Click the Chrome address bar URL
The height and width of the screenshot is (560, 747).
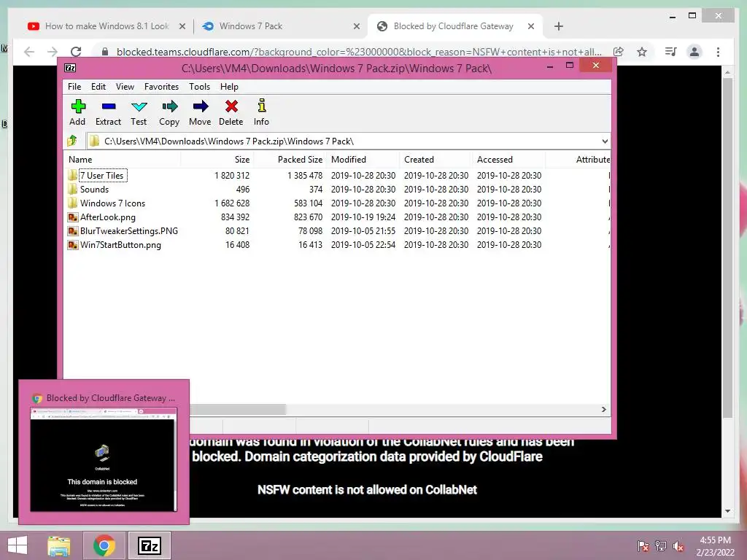pyautogui.click(x=359, y=52)
